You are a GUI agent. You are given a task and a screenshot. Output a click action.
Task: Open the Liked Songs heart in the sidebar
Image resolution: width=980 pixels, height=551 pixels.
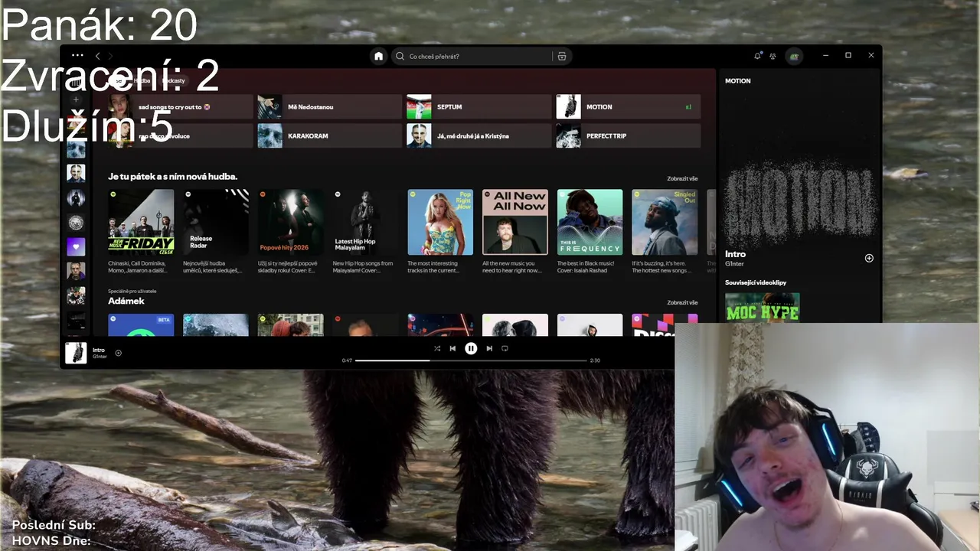[x=76, y=246]
